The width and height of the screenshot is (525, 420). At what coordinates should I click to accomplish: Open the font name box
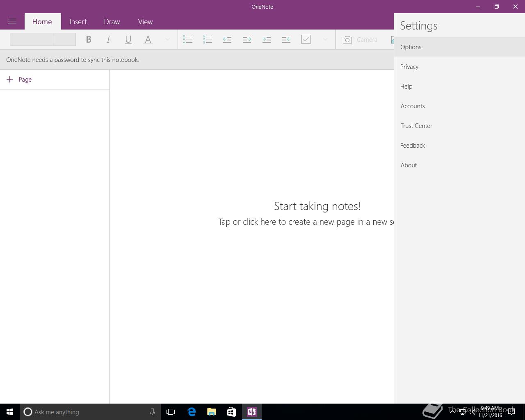point(32,39)
